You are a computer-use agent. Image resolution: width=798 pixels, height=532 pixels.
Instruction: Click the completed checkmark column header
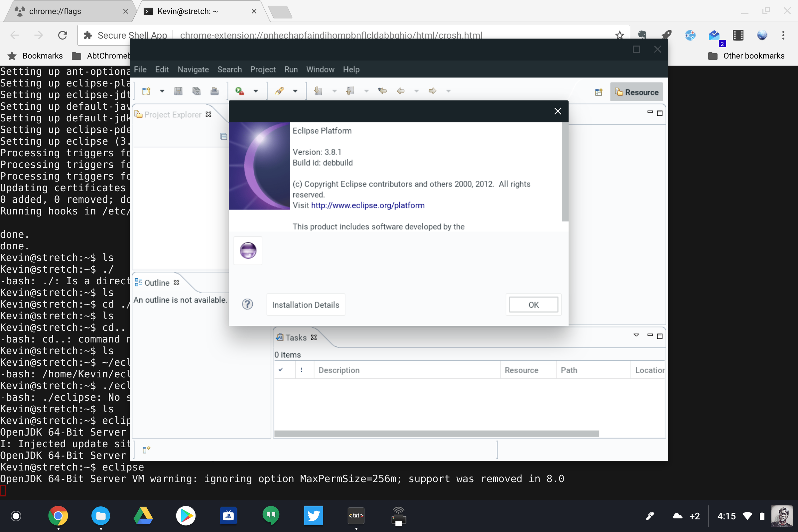[284, 370]
